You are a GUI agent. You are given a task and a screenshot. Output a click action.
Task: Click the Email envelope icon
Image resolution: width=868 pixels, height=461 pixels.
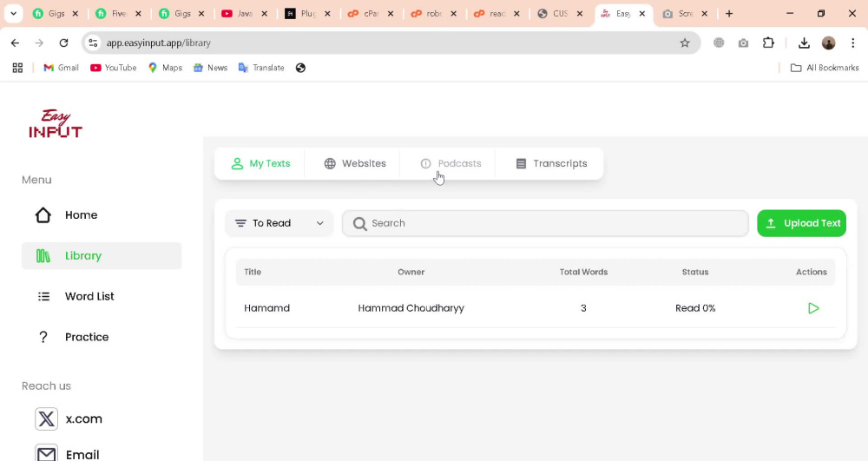coord(47,453)
